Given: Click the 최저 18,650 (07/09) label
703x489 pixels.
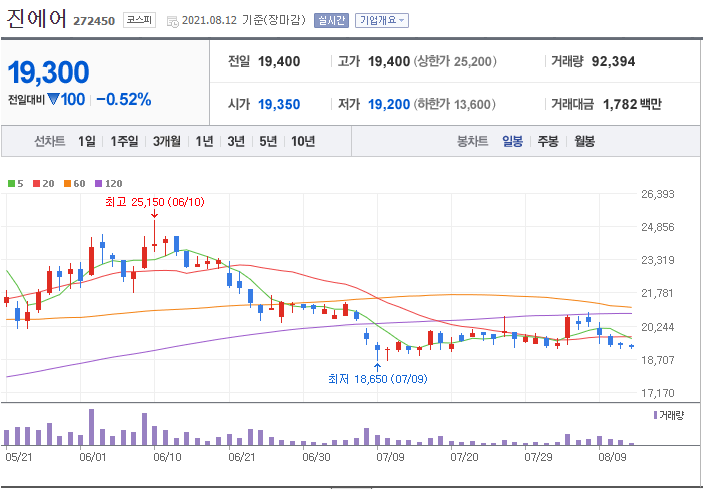Looking at the screenshot, I should click(x=378, y=379).
